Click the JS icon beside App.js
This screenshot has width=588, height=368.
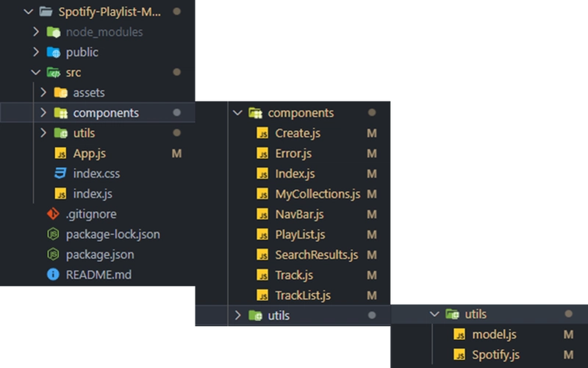click(x=60, y=153)
